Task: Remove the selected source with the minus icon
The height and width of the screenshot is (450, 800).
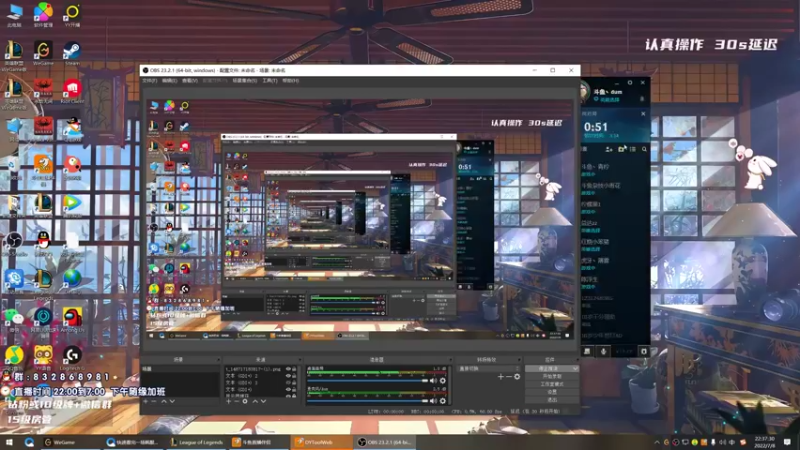Action: (237, 402)
